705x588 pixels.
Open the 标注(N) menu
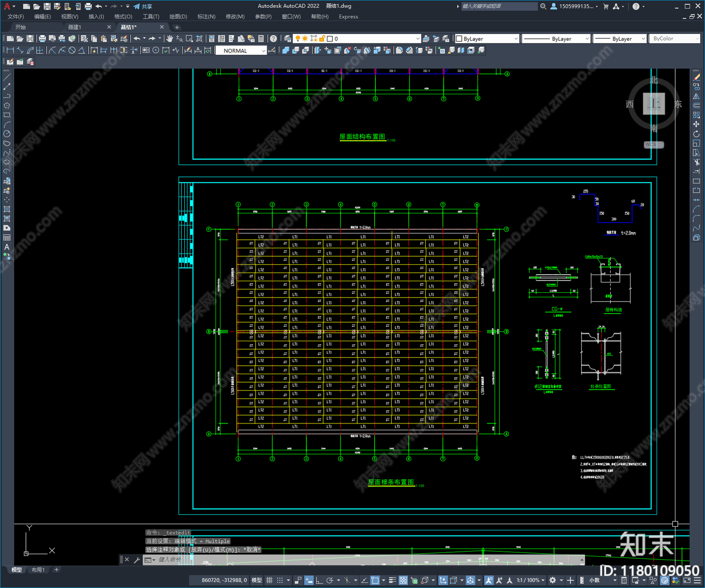pyautogui.click(x=206, y=17)
